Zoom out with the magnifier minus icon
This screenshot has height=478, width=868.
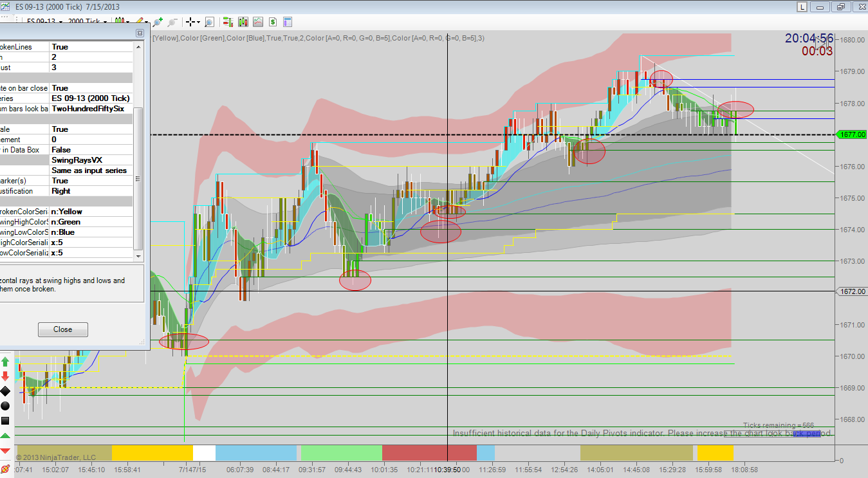pyautogui.click(x=172, y=21)
